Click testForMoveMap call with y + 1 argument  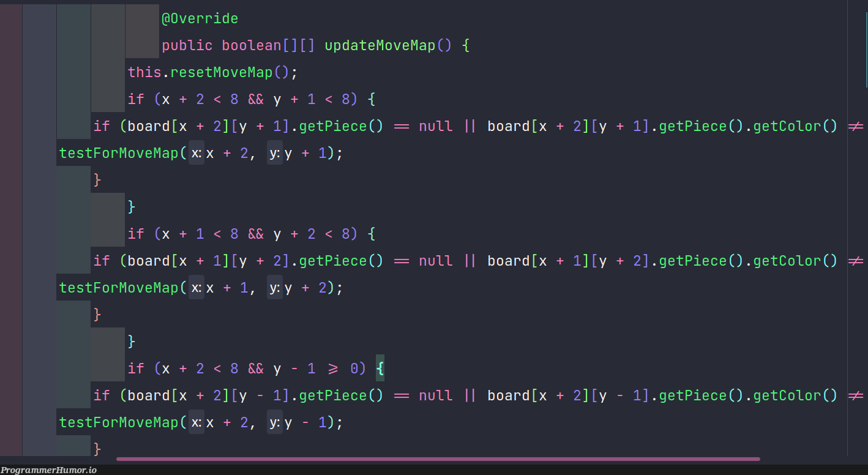click(201, 153)
